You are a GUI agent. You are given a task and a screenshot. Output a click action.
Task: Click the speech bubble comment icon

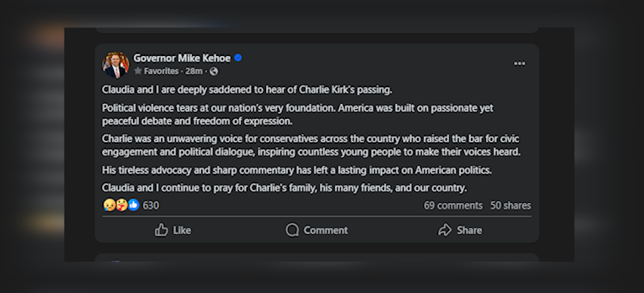coord(292,229)
